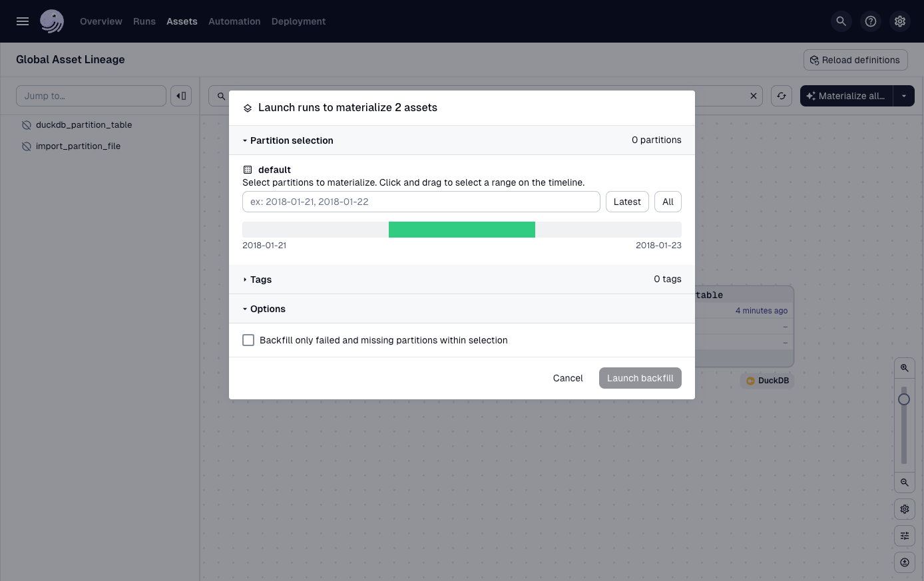924x581 pixels.
Task: Open the Materialize all dropdown arrow
Action: tap(904, 96)
